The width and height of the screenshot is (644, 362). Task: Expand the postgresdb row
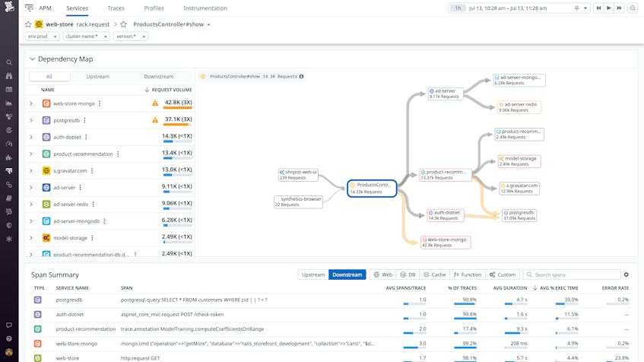[x=31, y=120]
